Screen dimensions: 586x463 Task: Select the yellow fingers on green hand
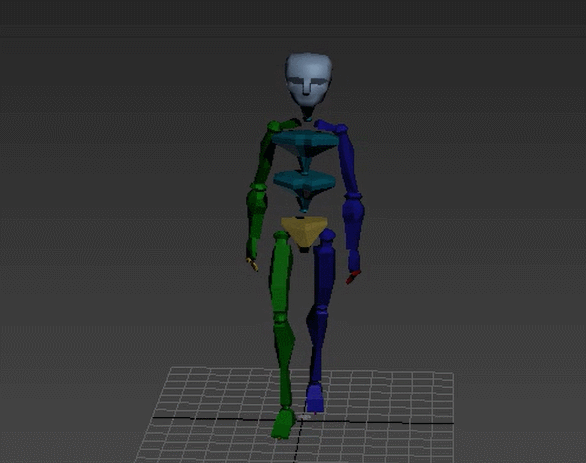click(253, 264)
